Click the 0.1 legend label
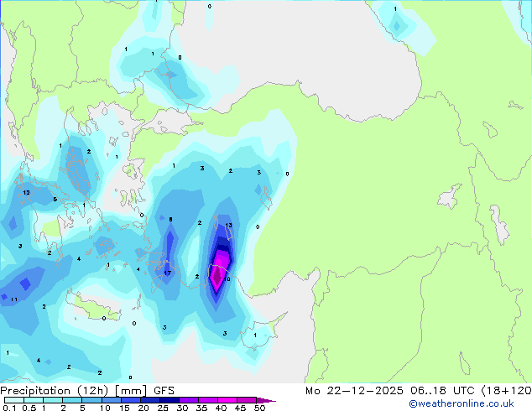Viewport: 532px width, 411px height. point(9,408)
